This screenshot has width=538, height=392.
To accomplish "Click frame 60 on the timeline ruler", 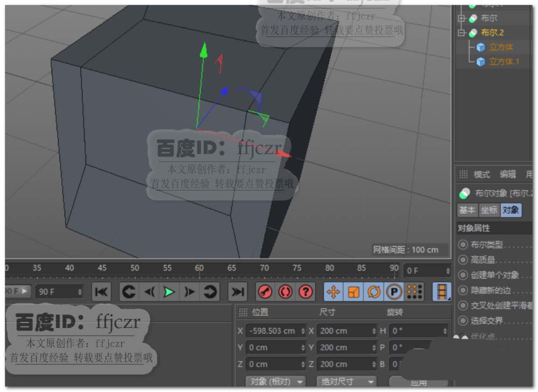I will [199, 268].
